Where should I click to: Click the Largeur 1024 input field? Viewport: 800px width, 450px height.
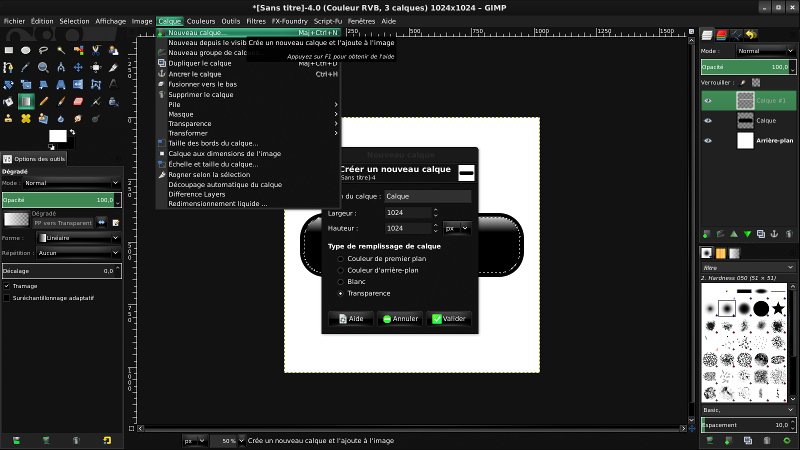point(408,213)
